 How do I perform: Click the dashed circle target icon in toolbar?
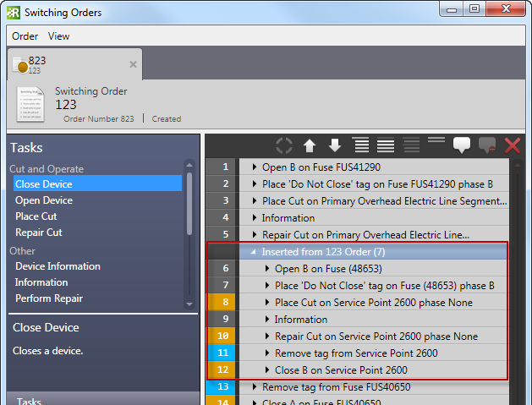(284, 145)
